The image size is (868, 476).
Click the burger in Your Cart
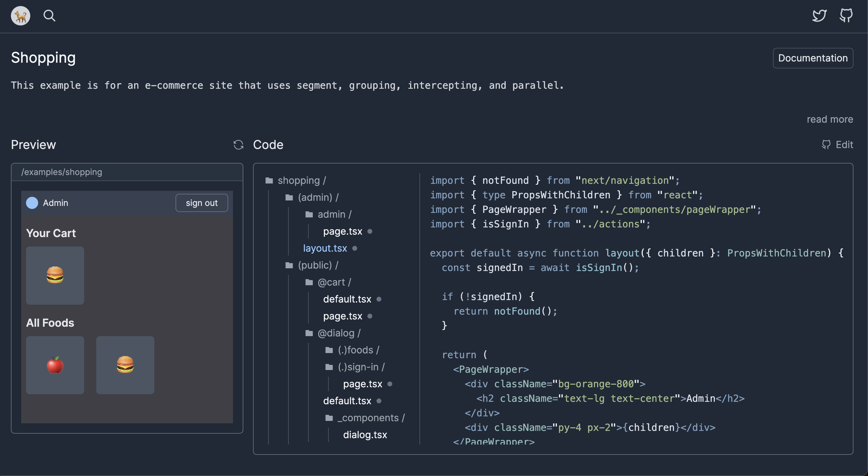55,276
